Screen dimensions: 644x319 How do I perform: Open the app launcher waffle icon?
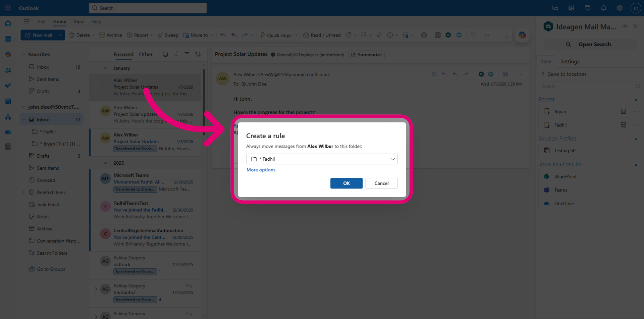[8, 8]
